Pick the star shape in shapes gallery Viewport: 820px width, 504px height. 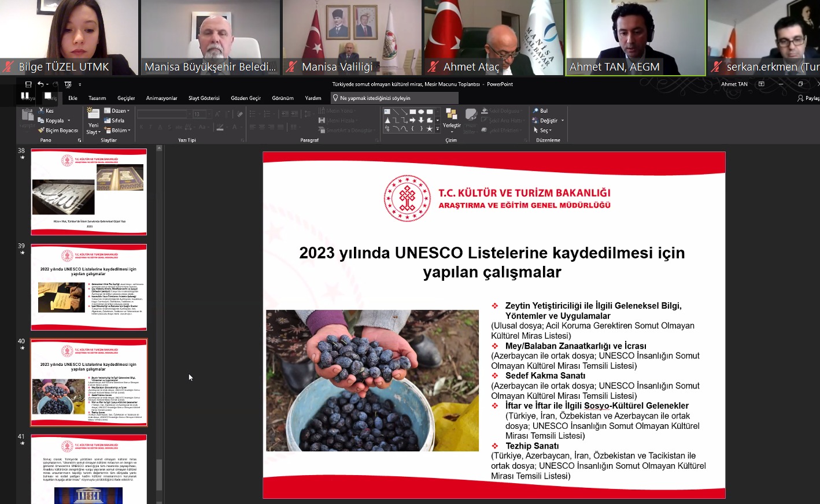coord(429,129)
